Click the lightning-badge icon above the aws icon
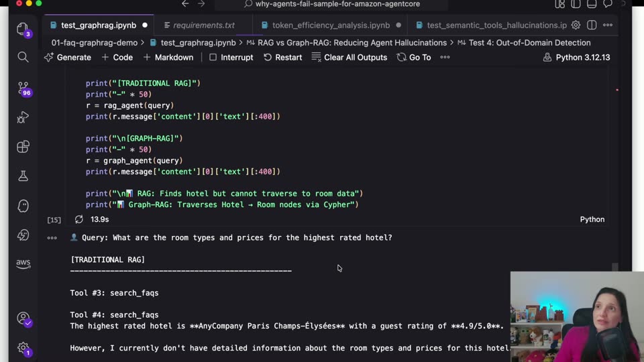The height and width of the screenshot is (362, 644). pos(23,235)
